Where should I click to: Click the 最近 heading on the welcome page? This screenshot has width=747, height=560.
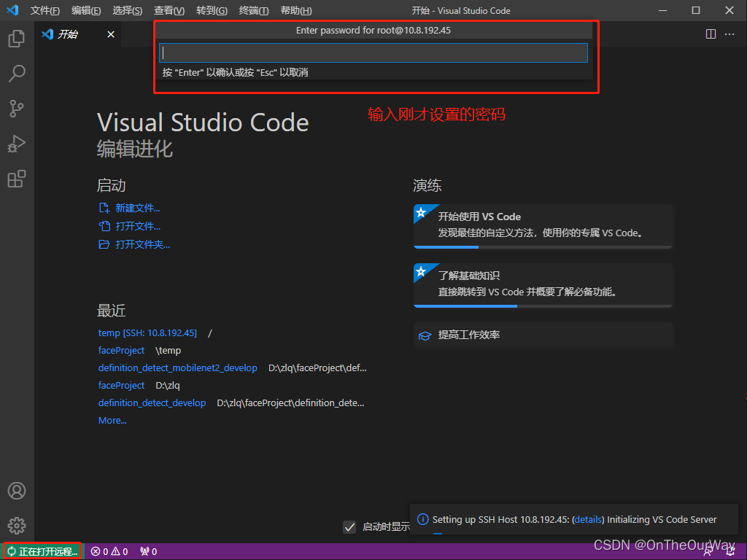coord(111,311)
